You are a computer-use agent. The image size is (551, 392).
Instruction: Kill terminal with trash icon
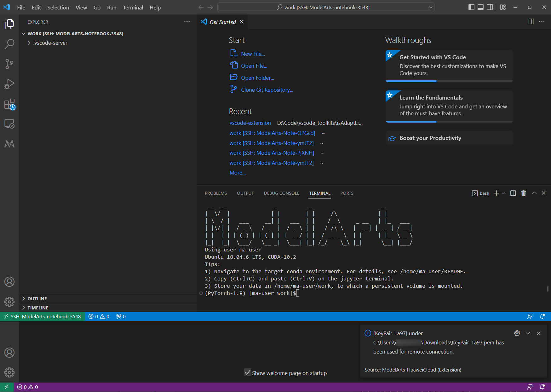tap(523, 193)
